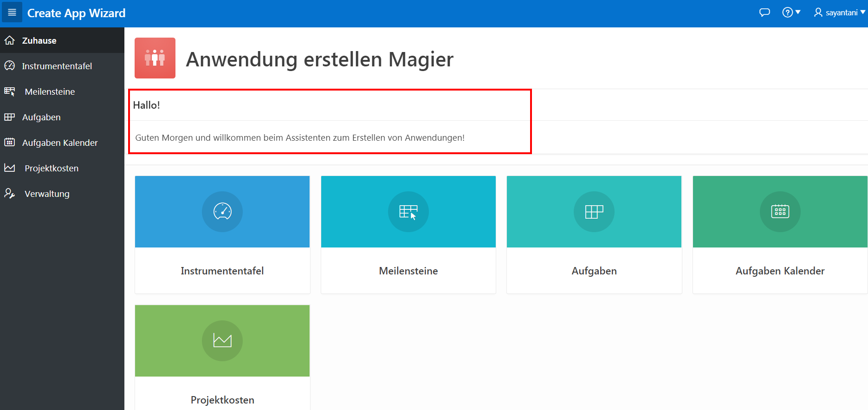This screenshot has height=410, width=868.
Task: Click the Projektkosten card area chart icon
Action: click(x=222, y=341)
